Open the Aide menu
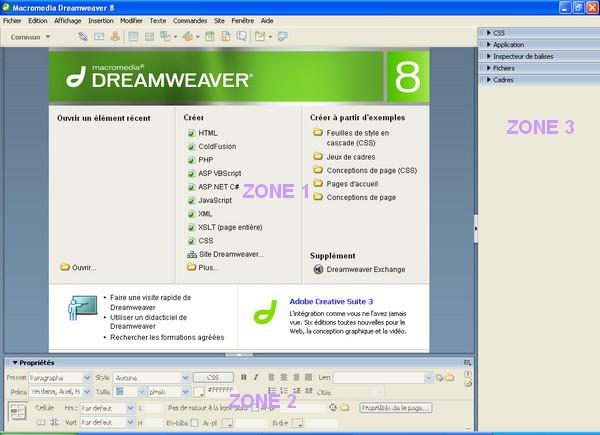Image resolution: width=600 pixels, height=435 pixels. (267, 21)
